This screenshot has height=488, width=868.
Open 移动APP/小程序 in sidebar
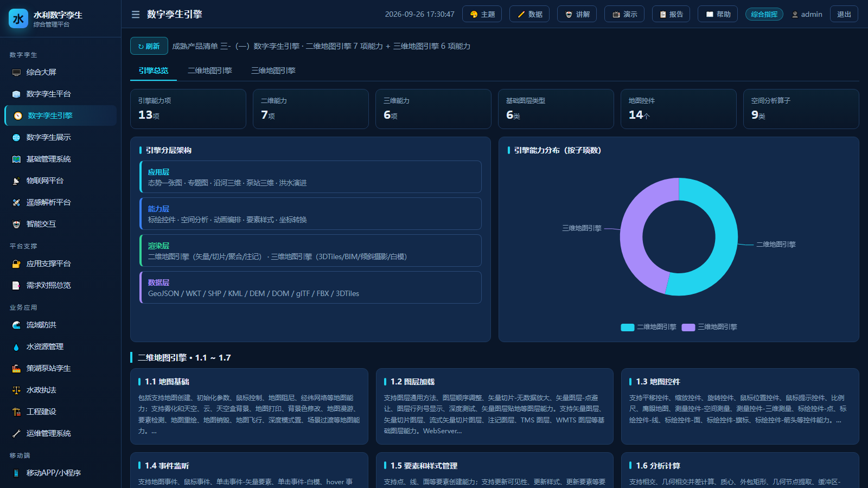61,473
